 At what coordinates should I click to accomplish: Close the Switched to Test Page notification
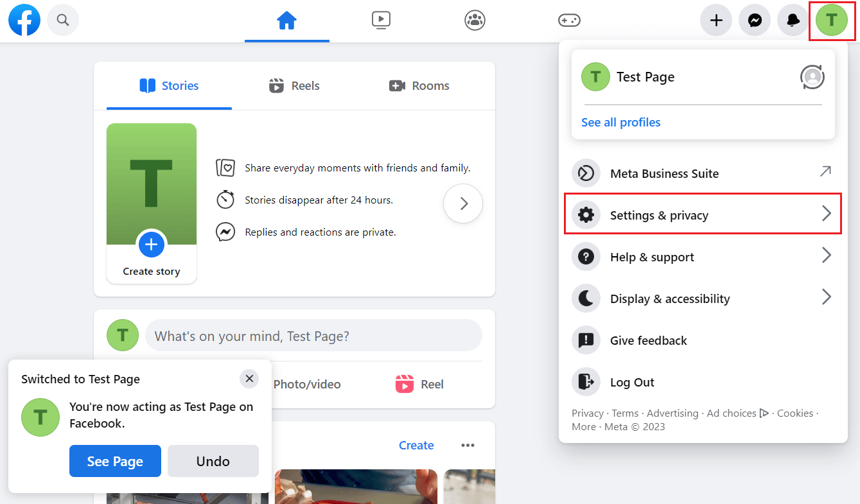(249, 379)
